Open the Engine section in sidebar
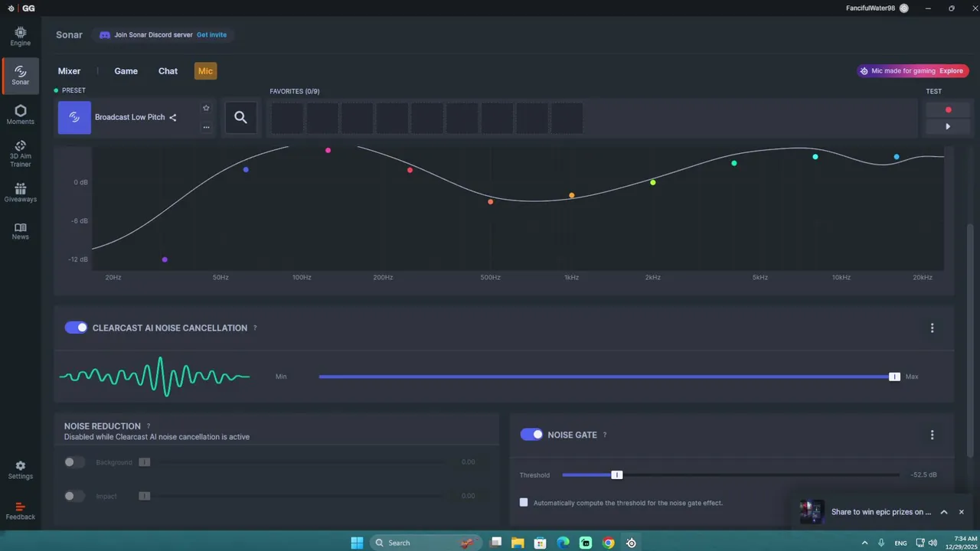The height and width of the screenshot is (551, 980). click(21, 37)
